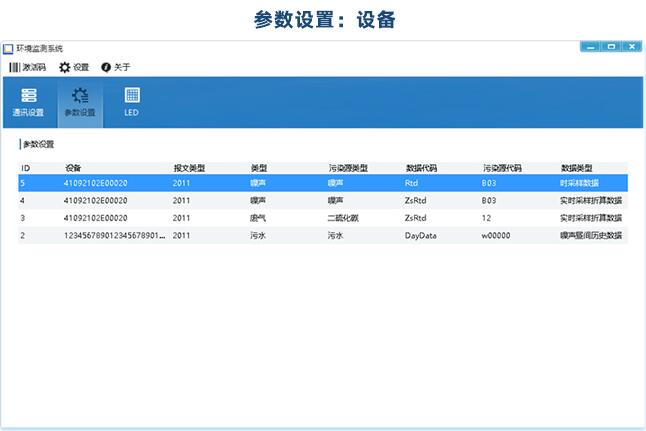This screenshot has height=431, width=646.
Task: Sort table by the ID column header
Action: pos(26,168)
